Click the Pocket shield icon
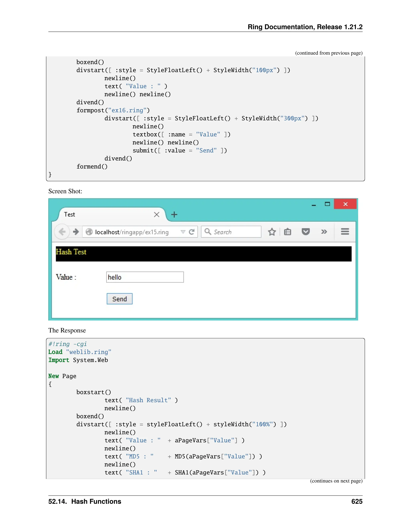The width and height of the screenshot is (411, 532). pyautogui.click(x=306, y=232)
